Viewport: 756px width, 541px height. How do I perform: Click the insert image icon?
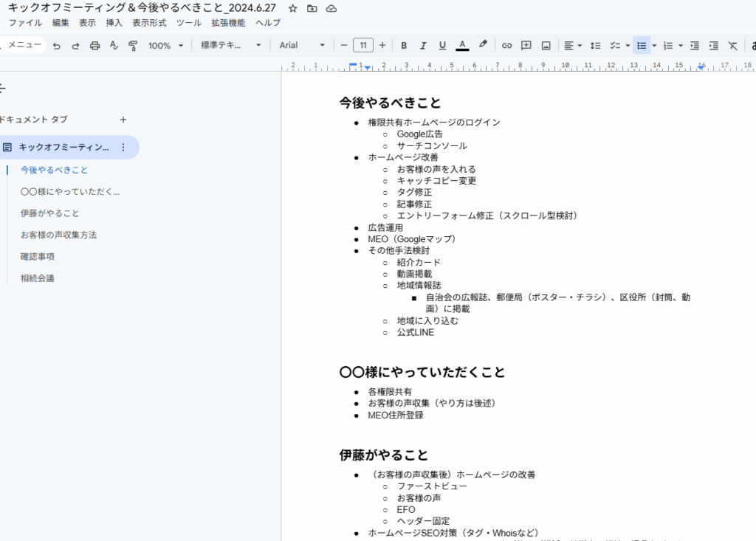(546, 46)
